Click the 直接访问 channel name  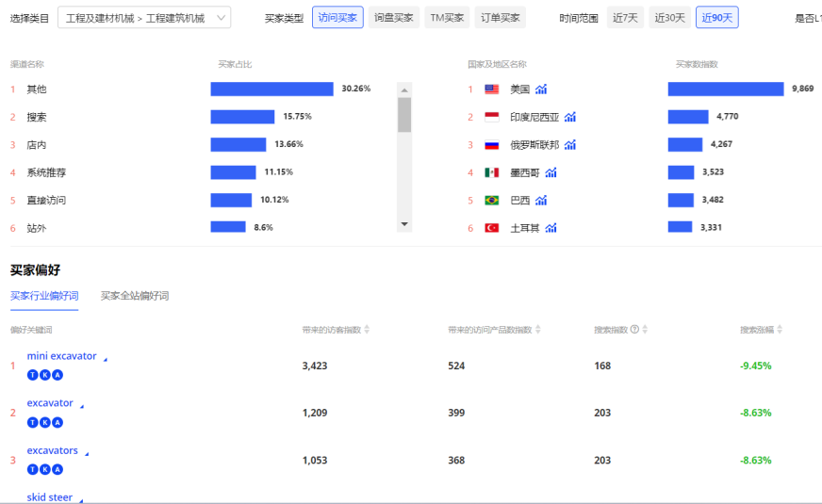click(x=46, y=200)
